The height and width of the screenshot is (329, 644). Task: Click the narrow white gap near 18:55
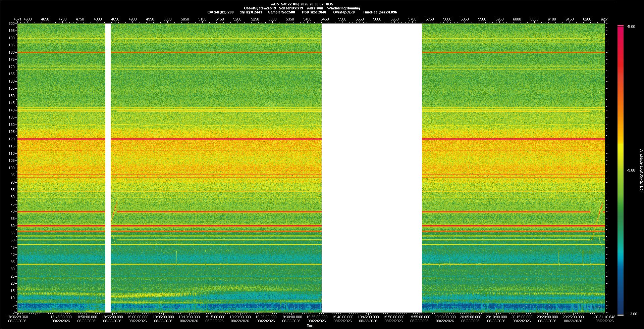click(x=108, y=168)
